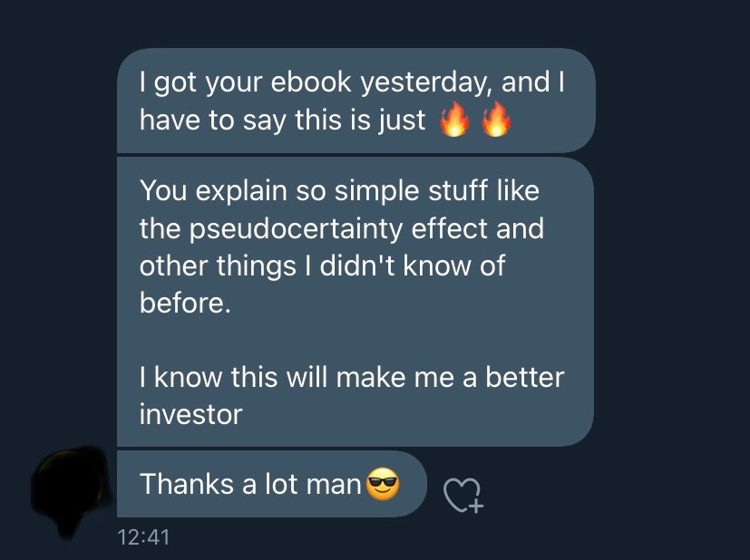This screenshot has height=560, width=750.
Task: Click the word "ebook" in first message
Action: pos(313,84)
